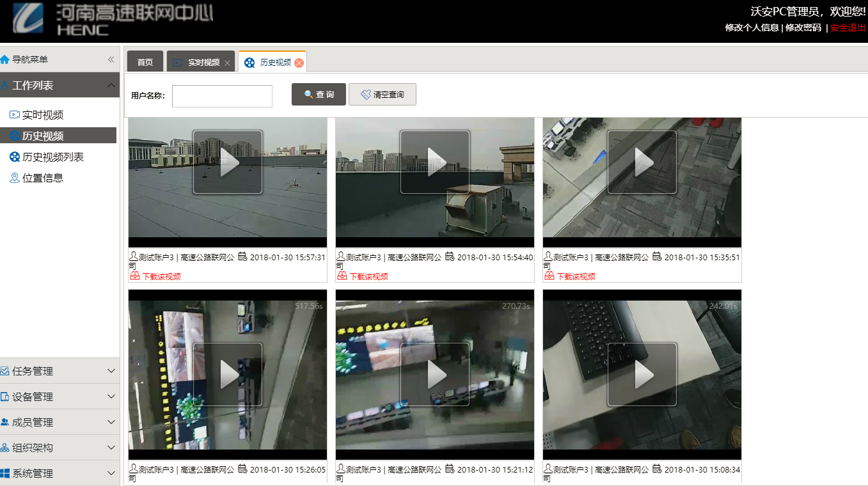Play the video recorded at 15:57:31

point(228,162)
